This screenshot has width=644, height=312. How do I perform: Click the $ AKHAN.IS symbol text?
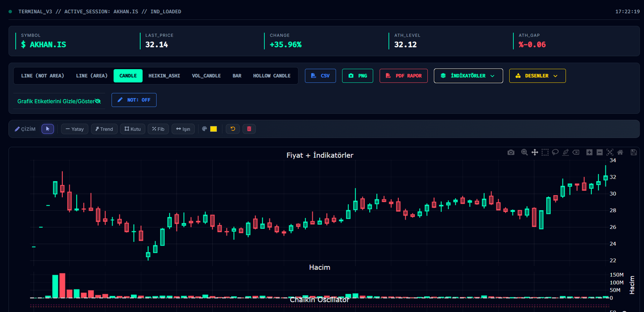pyautogui.click(x=43, y=44)
